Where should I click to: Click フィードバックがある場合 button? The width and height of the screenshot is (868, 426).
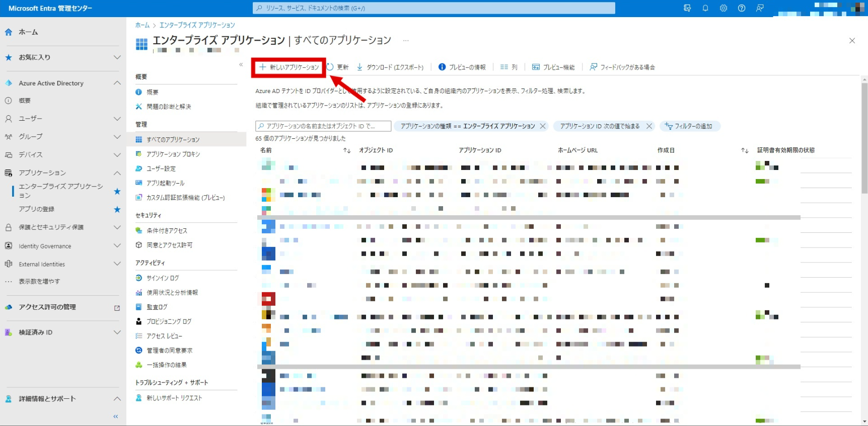pyautogui.click(x=622, y=67)
